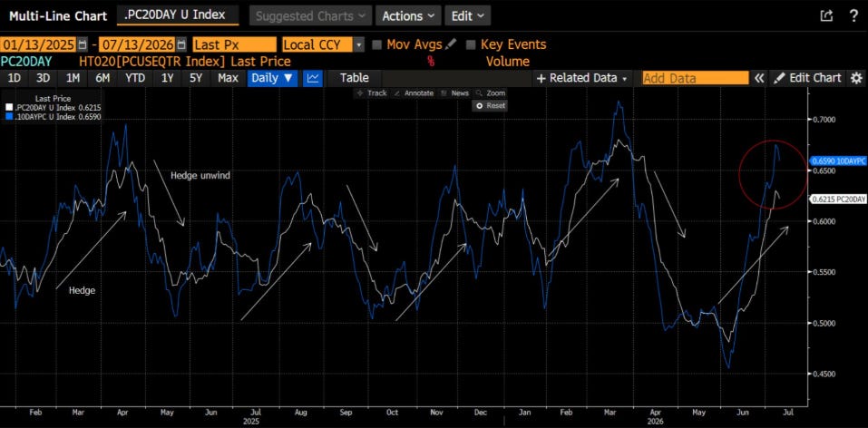Image resolution: width=868 pixels, height=428 pixels.
Task: Click the blue .10DAYPC legend swatch
Action: (9, 116)
